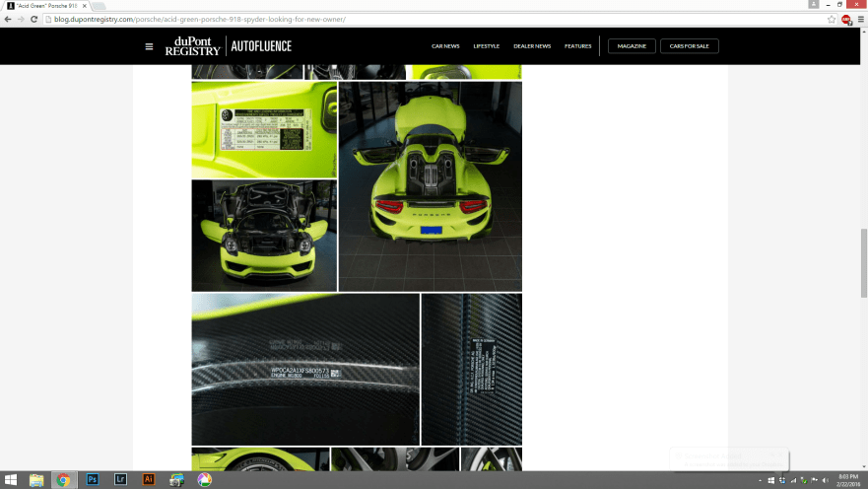Click the duPont Registry logo

click(x=193, y=46)
